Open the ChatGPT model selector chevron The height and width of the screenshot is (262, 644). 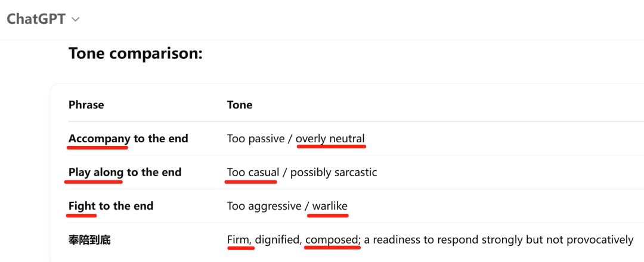[x=76, y=20]
